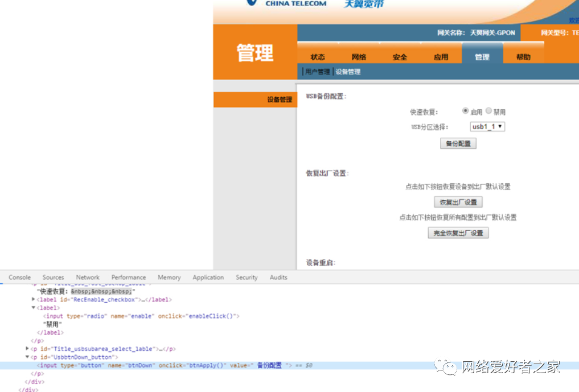Screen dimensions: 579x392
Task: Switch to the DevTools Network panel
Action: (87, 277)
